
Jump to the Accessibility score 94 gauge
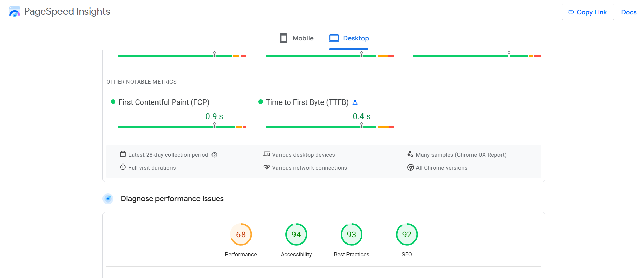(x=296, y=235)
